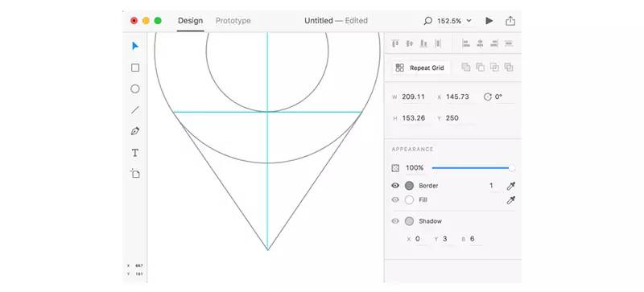Open the 152.5% zoom dropdown

[x=448, y=21]
